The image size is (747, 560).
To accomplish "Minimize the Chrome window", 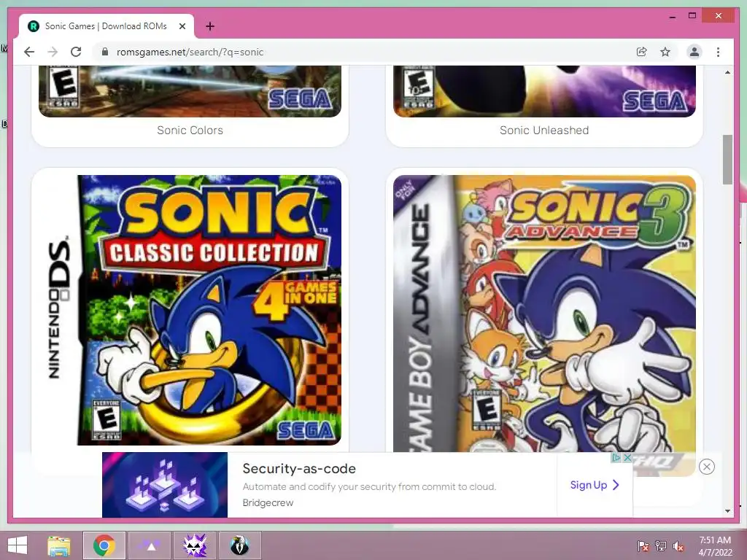I will [x=672, y=17].
